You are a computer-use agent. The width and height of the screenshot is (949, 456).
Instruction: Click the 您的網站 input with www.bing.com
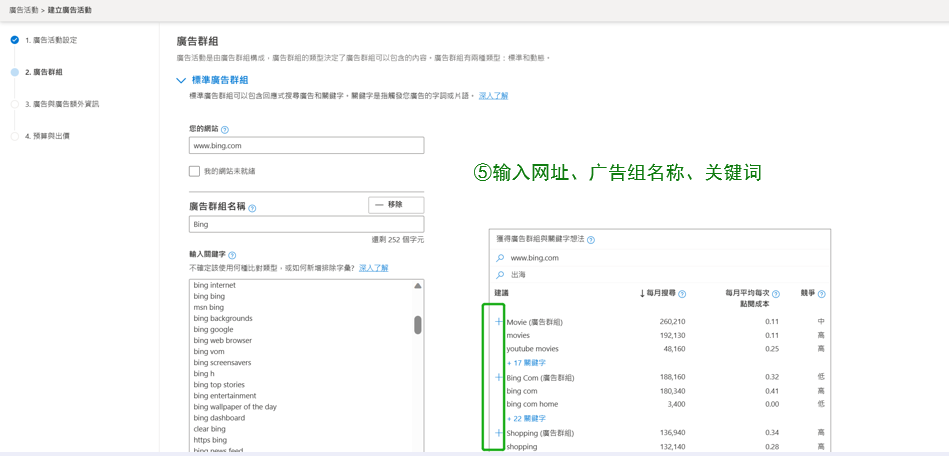tap(306, 145)
